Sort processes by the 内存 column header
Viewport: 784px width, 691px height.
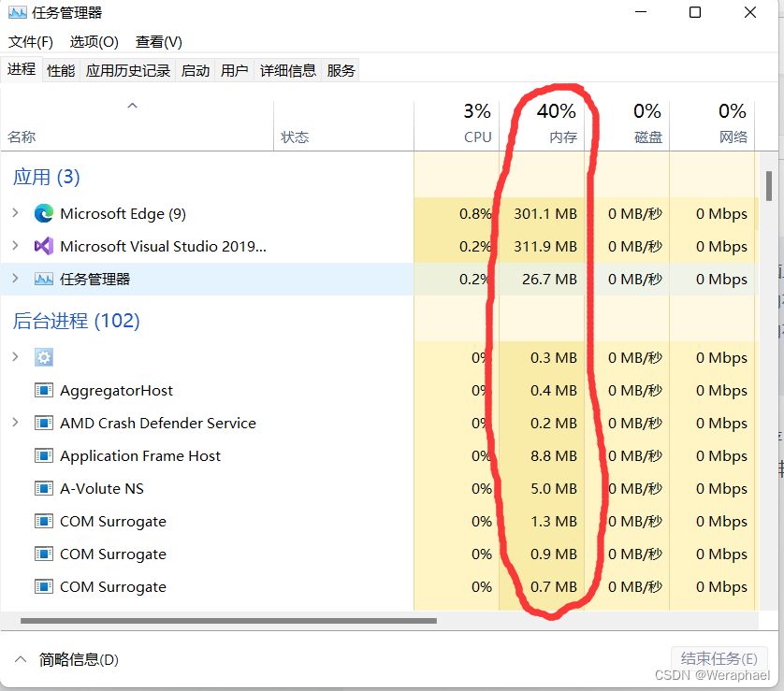(x=542, y=124)
